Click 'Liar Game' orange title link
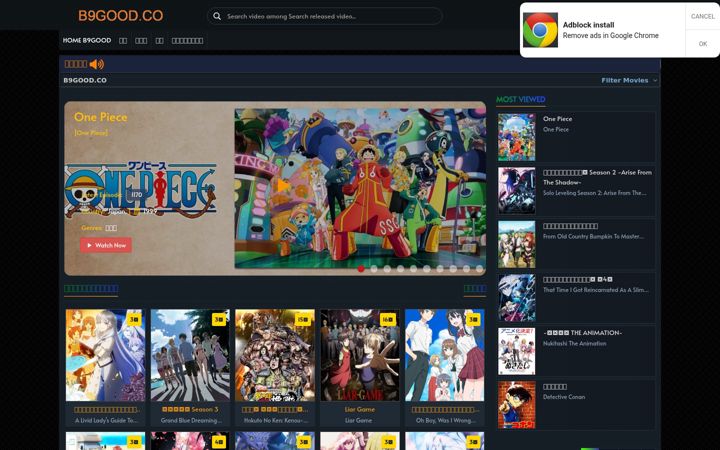Viewport: 720px width, 450px height. tap(360, 410)
